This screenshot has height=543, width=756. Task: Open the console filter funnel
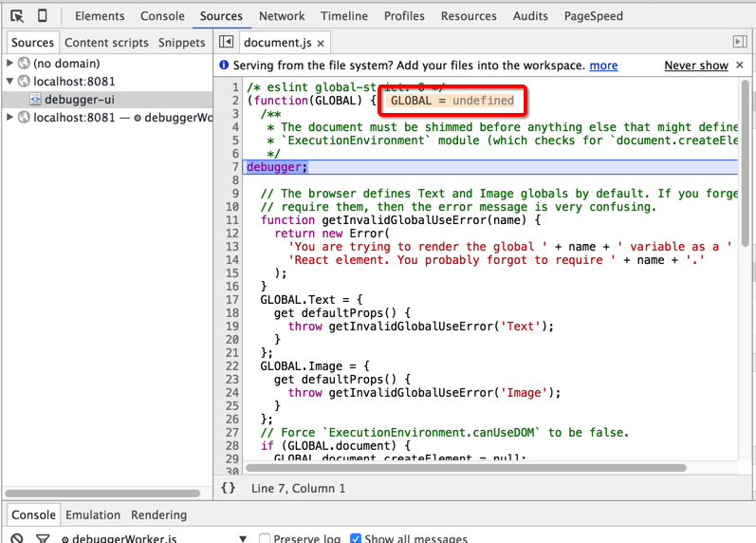point(43,538)
